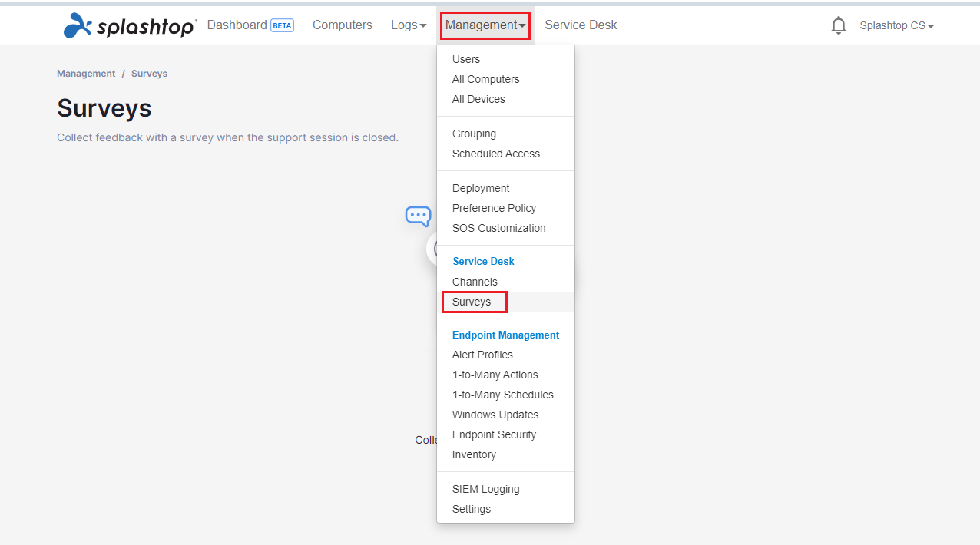Click the survey feedback description text

pos(227,138)
